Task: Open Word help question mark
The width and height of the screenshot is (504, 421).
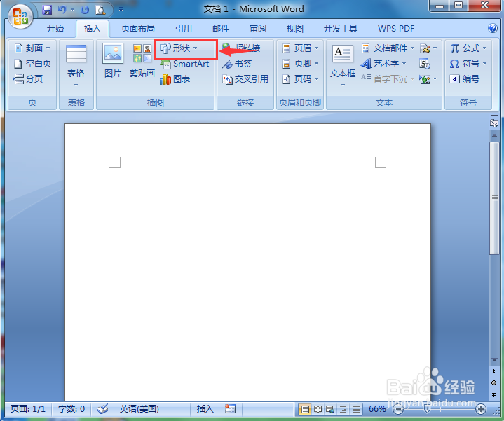Action: click(493, 28)
